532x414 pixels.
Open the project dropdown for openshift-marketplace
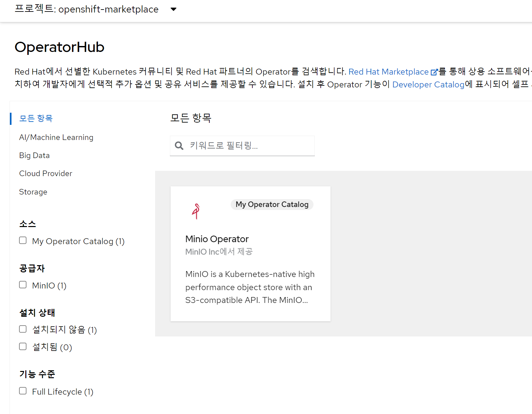(x=96, y=9)
